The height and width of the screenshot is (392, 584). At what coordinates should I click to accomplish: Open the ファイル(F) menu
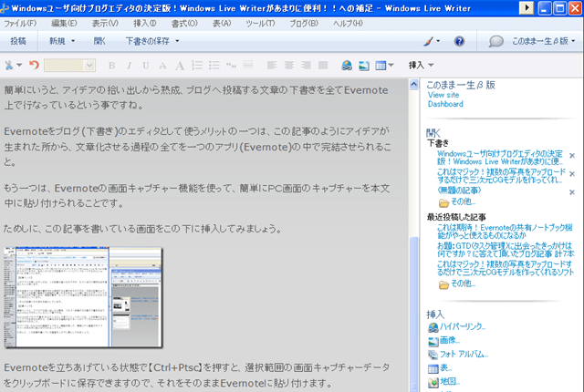tap(20, 24)
